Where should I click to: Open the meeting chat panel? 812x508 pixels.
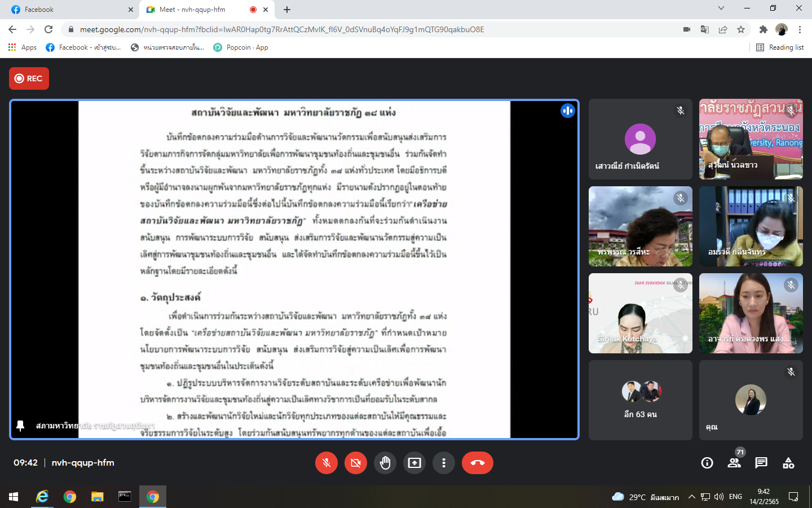click(761, 463)
